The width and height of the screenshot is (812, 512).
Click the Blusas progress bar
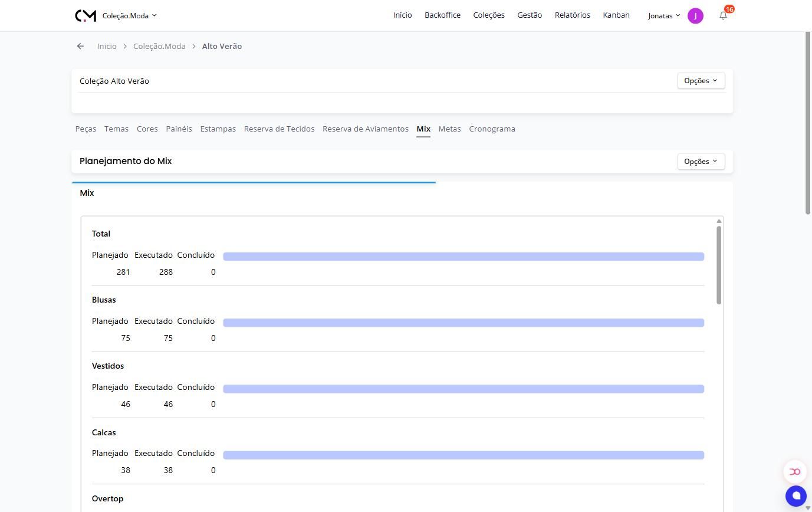pyautogui.click(x=463, y=323)
